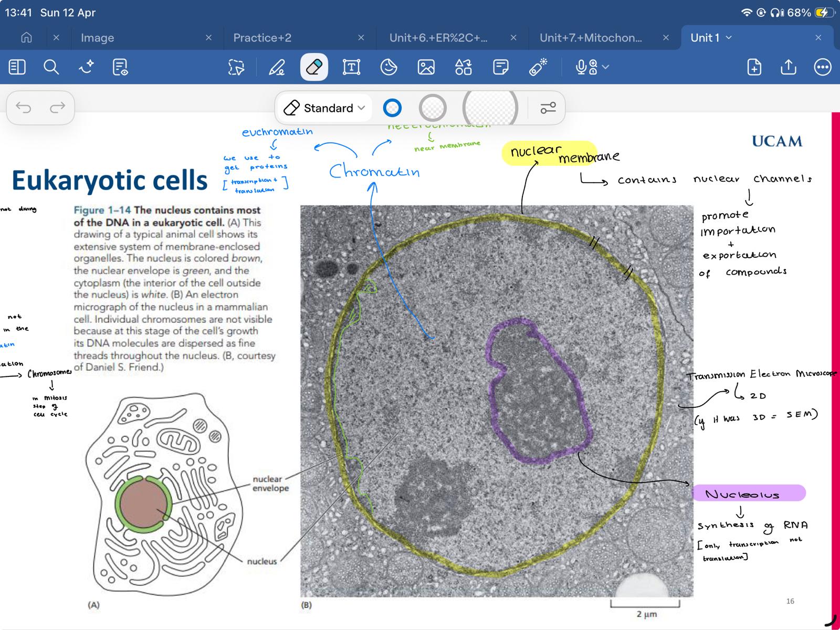This screenshot has height=630, width=840.
Task: Select the Shapes tool
Action: tap(463, 67)
